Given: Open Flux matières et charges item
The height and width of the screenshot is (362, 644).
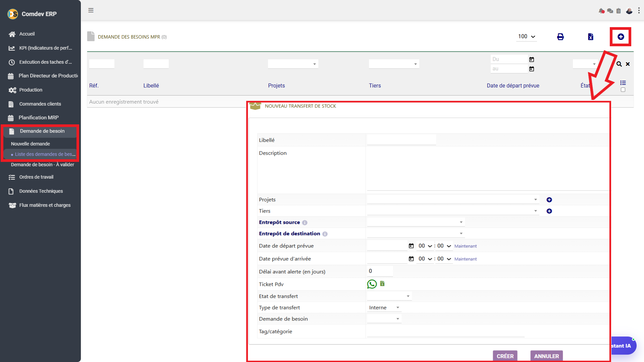Looking at the screenshot, I should pos(40,205).
